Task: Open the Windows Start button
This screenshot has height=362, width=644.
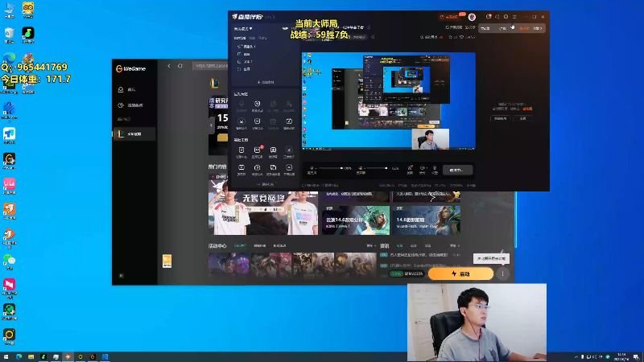Action: point(6,357)
